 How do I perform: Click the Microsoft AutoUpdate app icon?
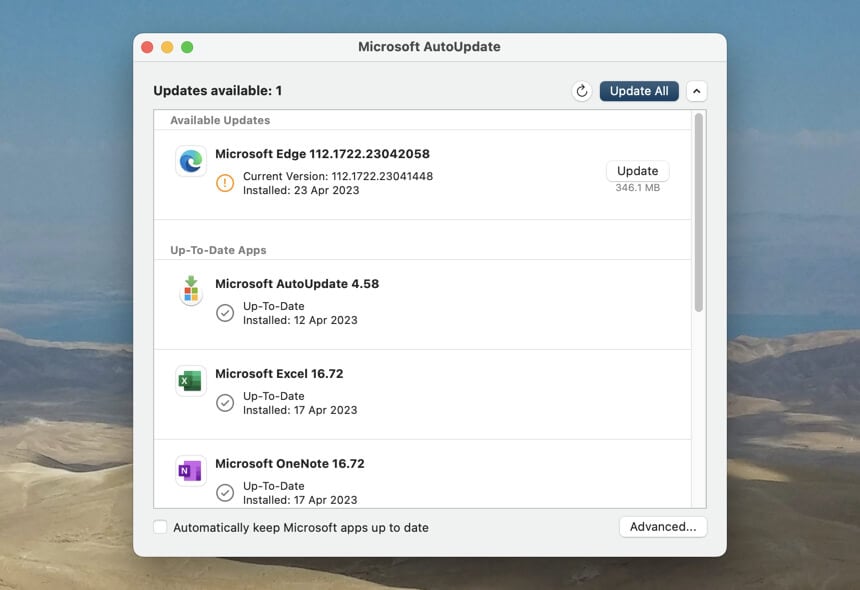tap(191, 291)
